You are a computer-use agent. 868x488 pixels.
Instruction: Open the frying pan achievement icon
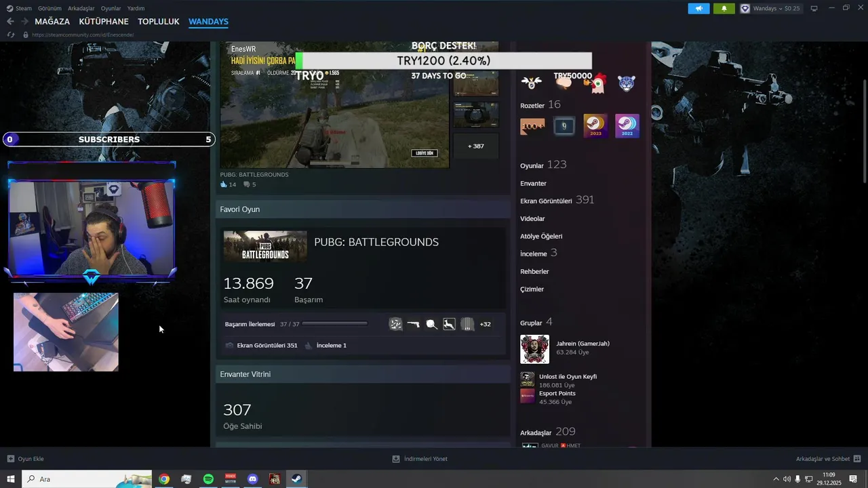point(431,324)
